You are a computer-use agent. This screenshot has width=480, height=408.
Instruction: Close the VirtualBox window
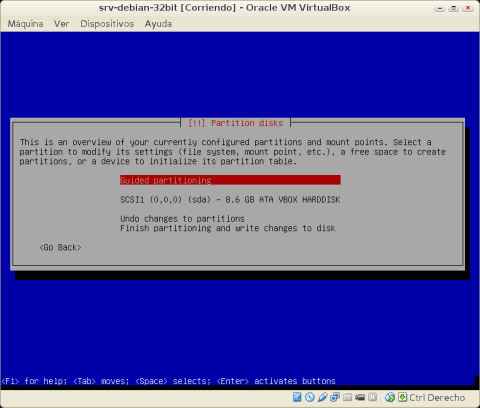468,8
